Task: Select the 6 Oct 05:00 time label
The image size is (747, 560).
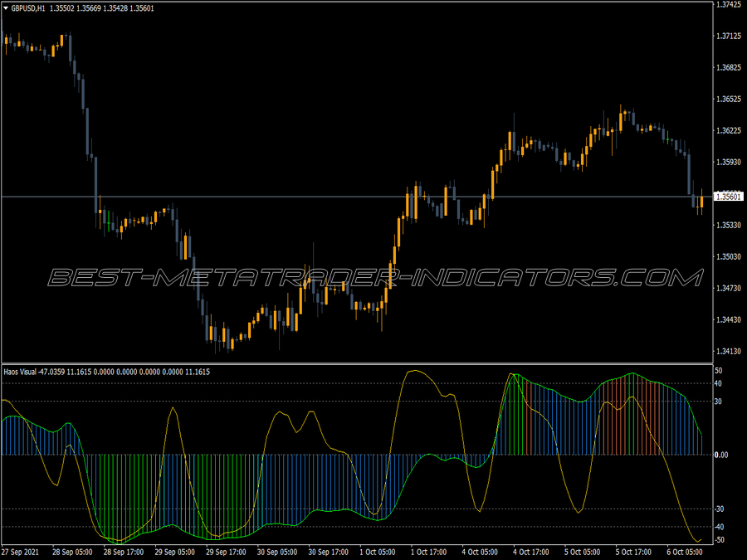Action: pyautogui.click(x=684, y=552)
